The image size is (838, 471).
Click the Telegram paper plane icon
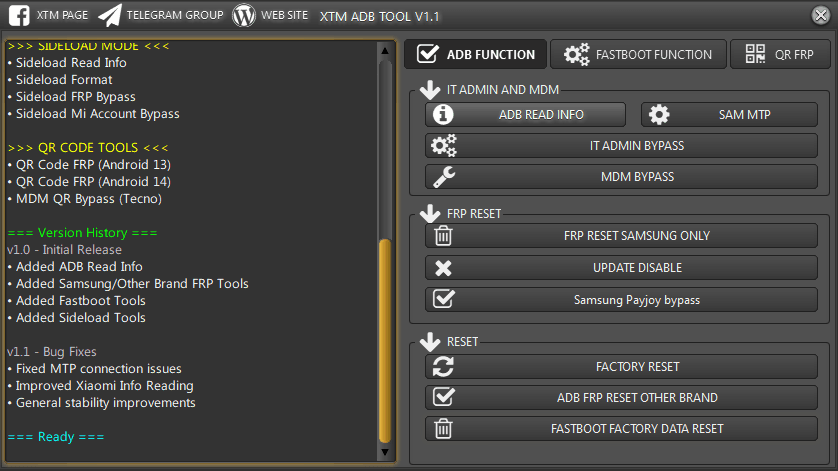tap(110, 15)
